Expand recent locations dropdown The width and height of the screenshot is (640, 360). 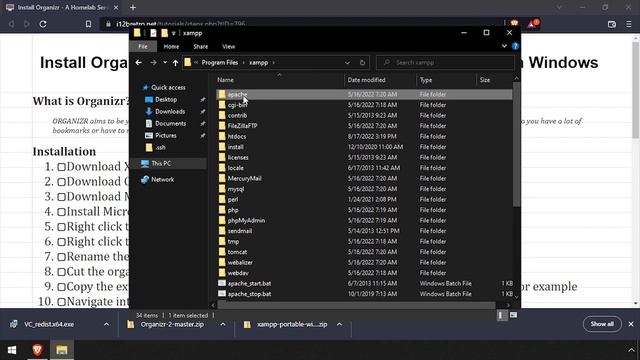pyautogui.click(x=165, y=62)
